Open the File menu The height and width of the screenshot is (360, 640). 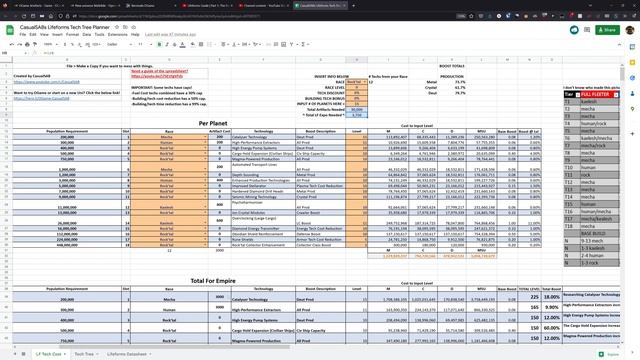pos(22,35)
